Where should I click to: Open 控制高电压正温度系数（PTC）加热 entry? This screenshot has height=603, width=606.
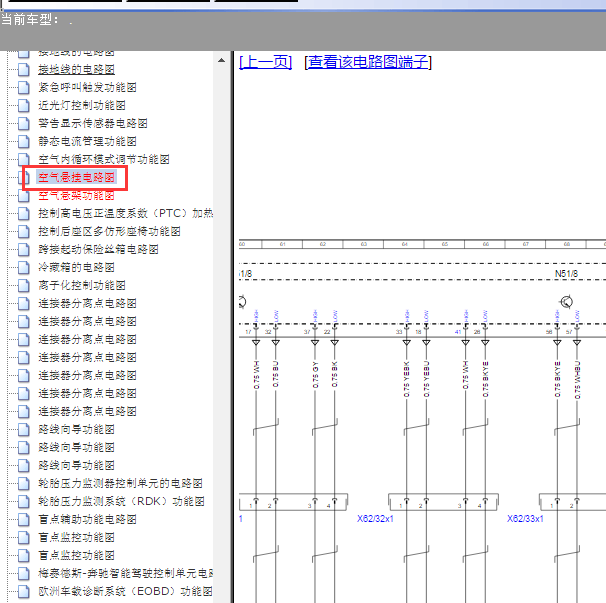point(126,213)
